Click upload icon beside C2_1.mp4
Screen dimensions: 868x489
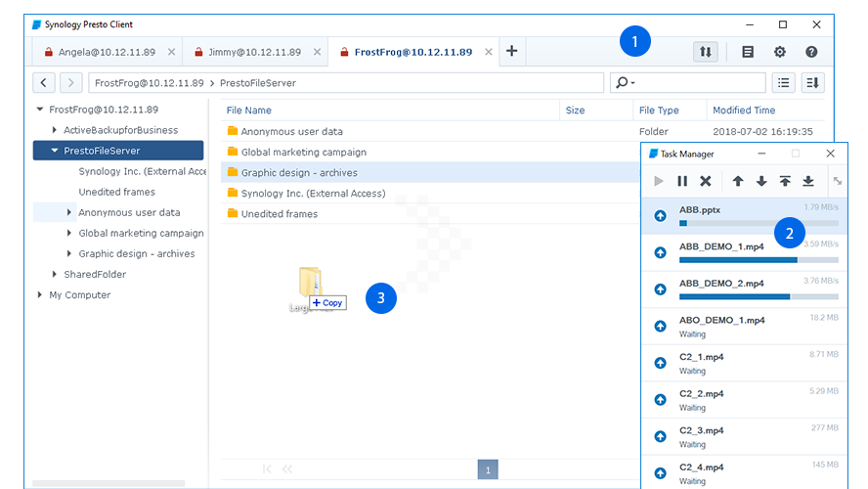coord(660,363)
